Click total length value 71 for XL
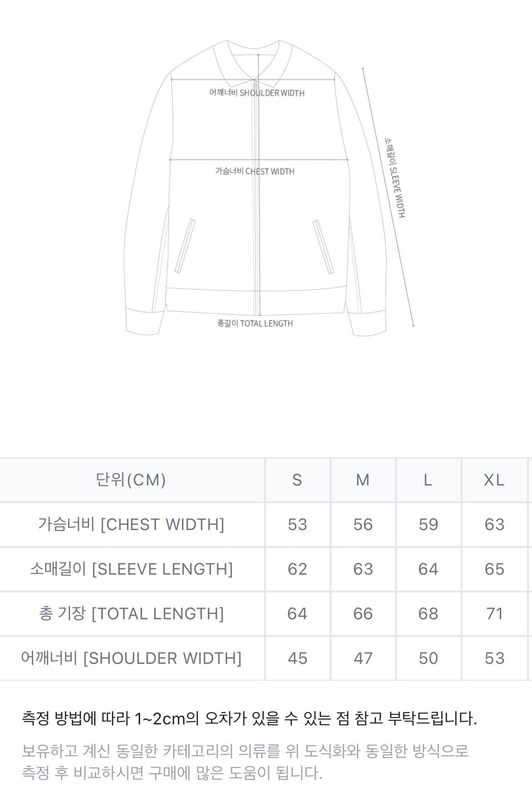The height and width of the screenshot is (804, 532). click(494, 613)
